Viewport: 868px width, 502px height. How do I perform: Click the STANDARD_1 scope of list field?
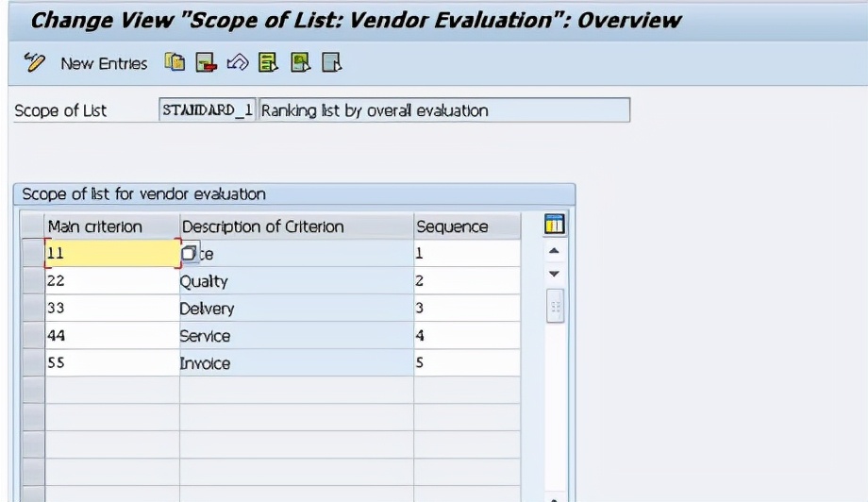[x=207, y=110]
